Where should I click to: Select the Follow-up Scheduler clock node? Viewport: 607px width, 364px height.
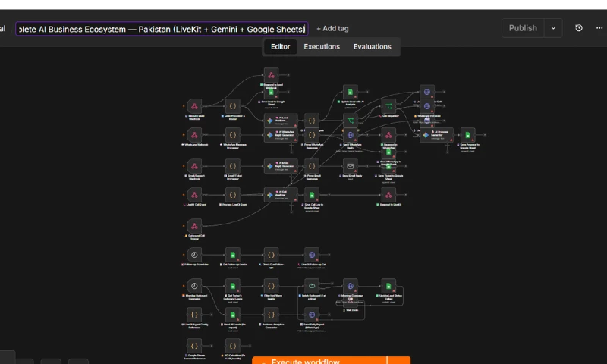coord(194,255)
